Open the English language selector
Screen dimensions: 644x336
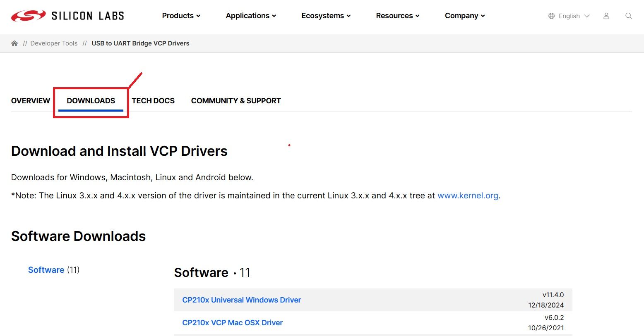[x=574, y=16]
